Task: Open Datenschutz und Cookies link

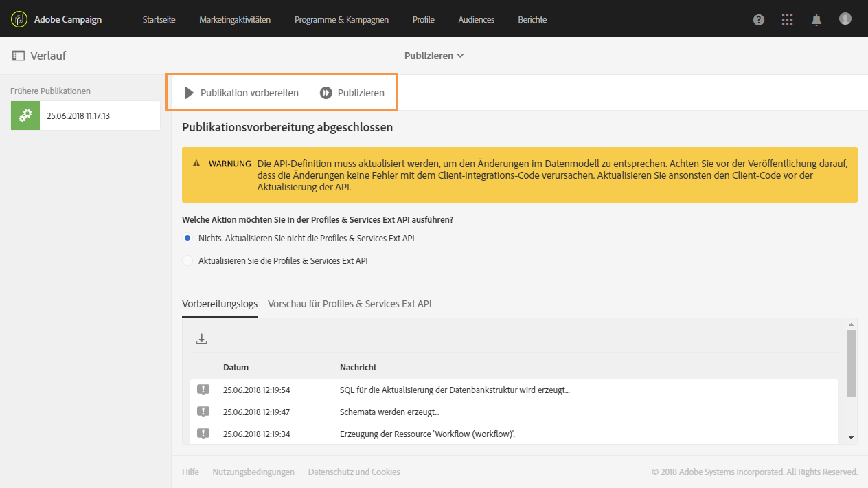Action: tap(354, 472)
